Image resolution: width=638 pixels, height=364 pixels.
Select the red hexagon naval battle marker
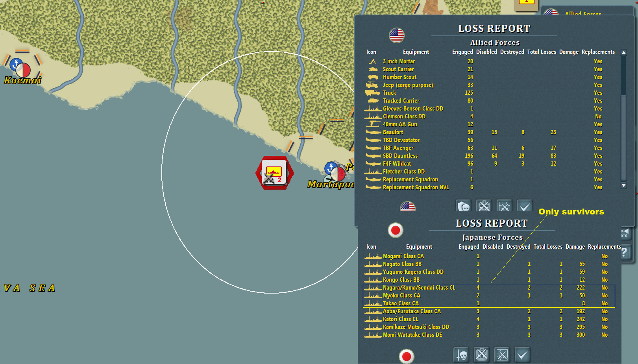[274, 172]
